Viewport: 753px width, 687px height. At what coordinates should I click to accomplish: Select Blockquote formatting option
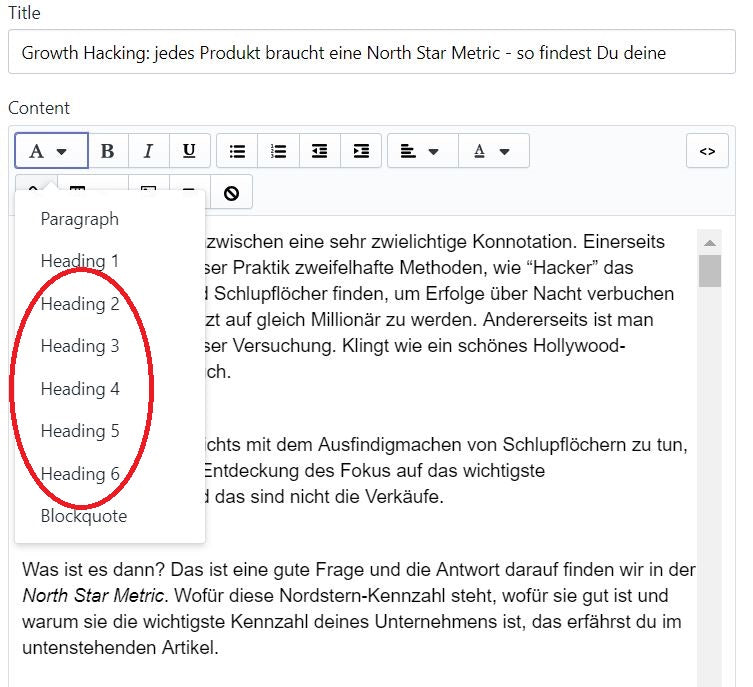point(84,516)
